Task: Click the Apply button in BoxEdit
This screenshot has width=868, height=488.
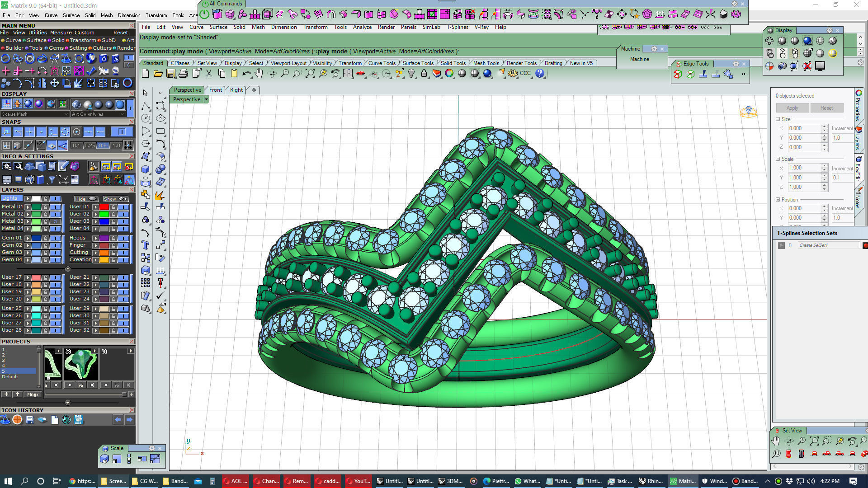Action: [x=792, y=108]
